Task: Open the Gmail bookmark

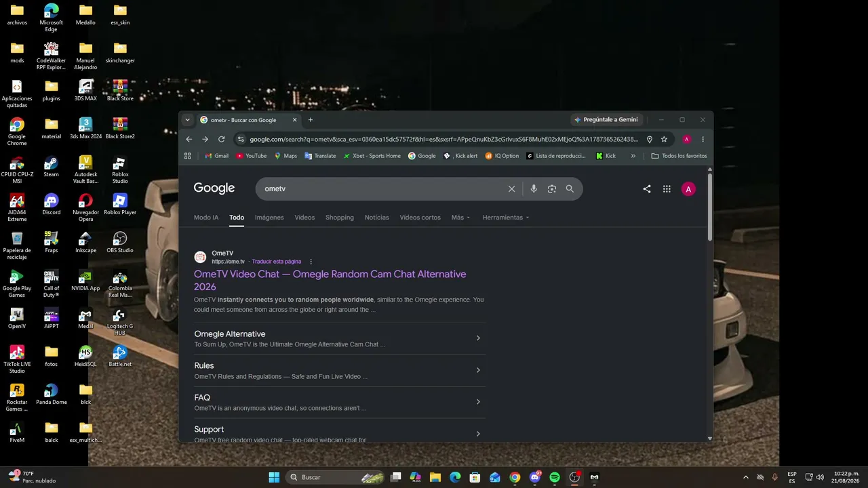Action: [216, 156]
